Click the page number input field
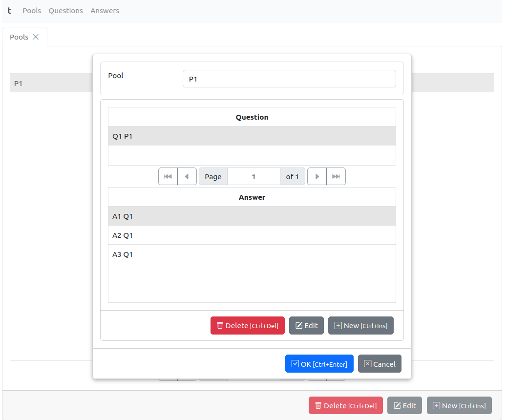 (253, 177)
